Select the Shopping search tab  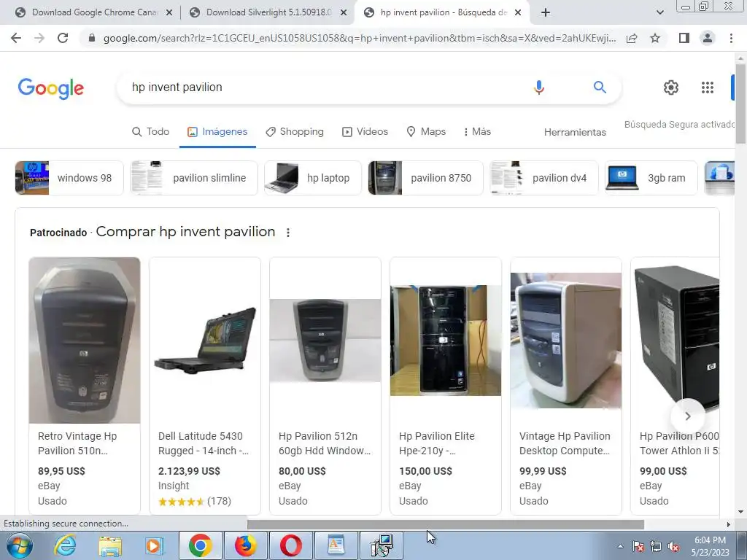pos(295,132)
